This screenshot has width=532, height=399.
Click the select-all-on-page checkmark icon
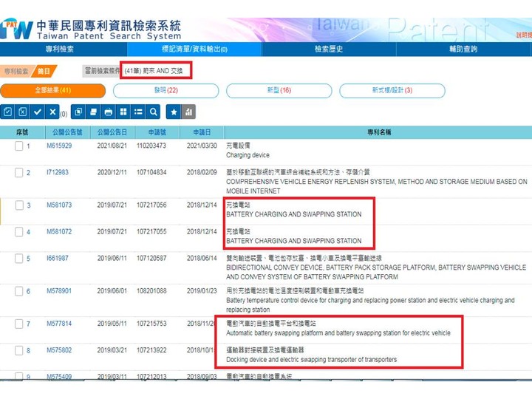coord(7,112)
